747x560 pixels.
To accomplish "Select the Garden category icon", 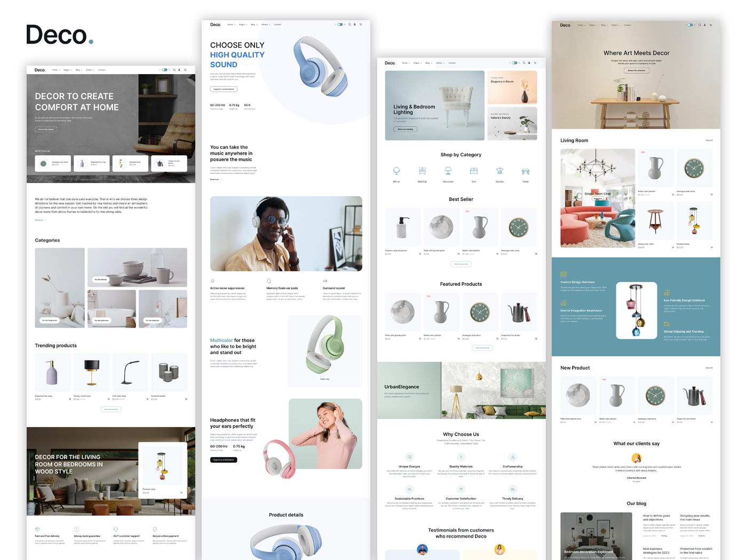I will point(500,171).
